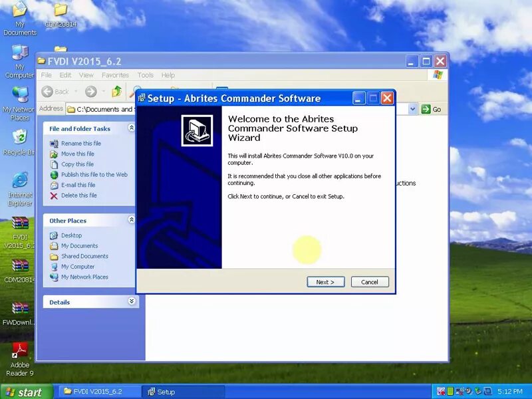Select FVDI V2015_6.2 archive on desktop
The image size is (532, 399).
click(x=20, y=233)
